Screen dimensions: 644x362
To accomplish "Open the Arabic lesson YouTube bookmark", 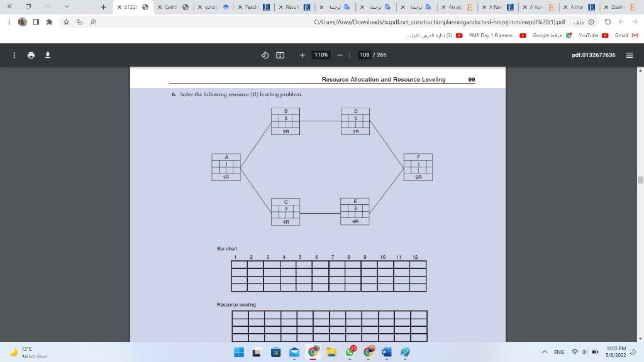I will pyautogui.click(x=434, y=35).
